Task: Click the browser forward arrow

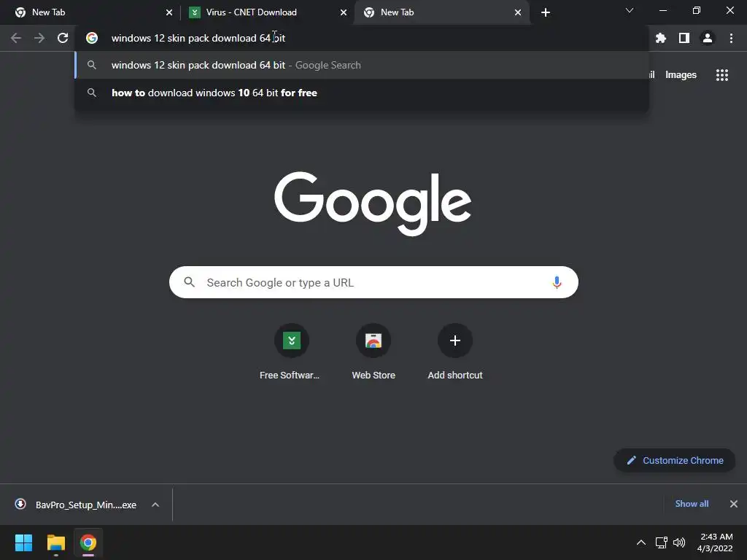Action: tap(39, 38)
